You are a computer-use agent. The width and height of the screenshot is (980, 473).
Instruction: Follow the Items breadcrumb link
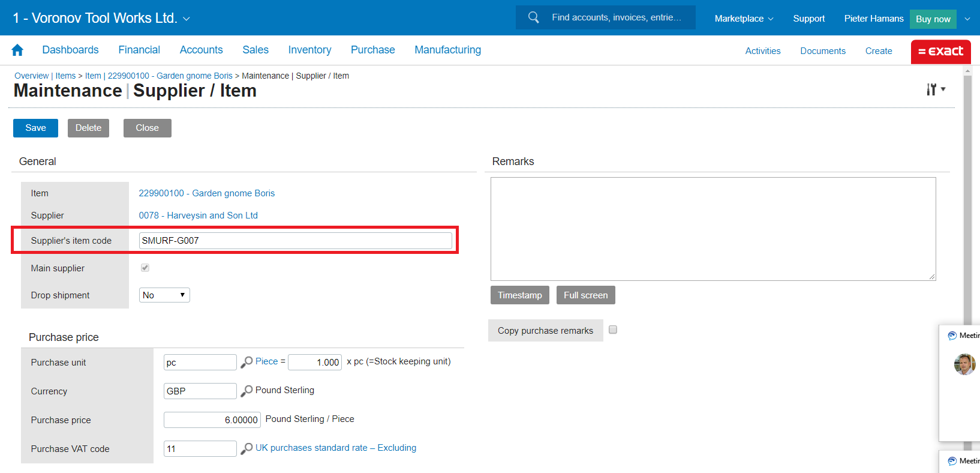point(65,76)
